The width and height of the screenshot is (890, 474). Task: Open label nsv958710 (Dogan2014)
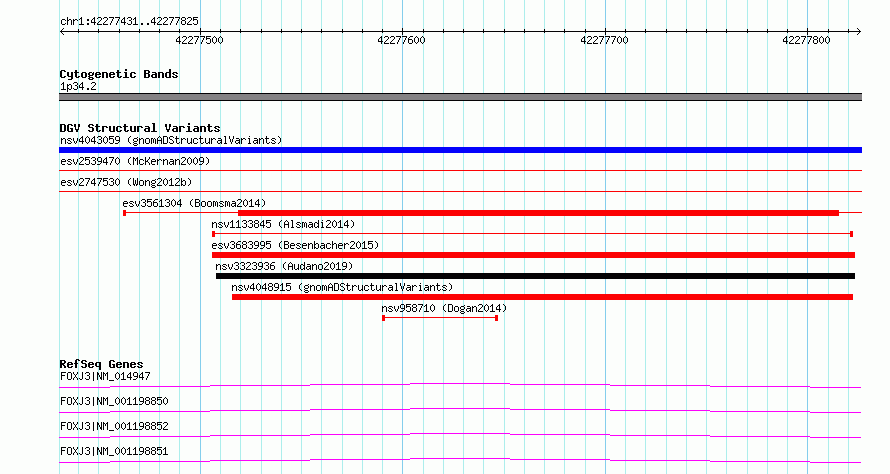444,308
